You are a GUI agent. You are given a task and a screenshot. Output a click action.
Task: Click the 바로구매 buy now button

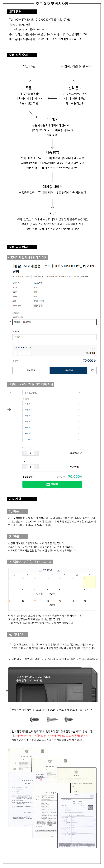69,370
